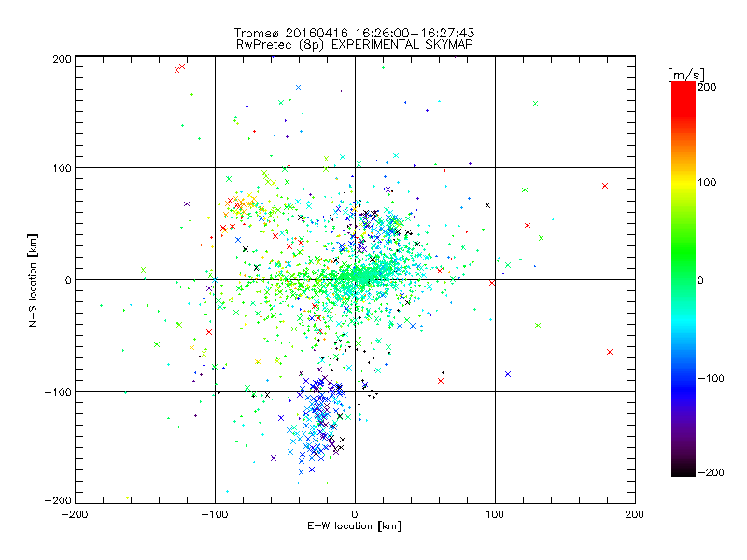Click the x-axis tick label '200'

tap(635, 514)
